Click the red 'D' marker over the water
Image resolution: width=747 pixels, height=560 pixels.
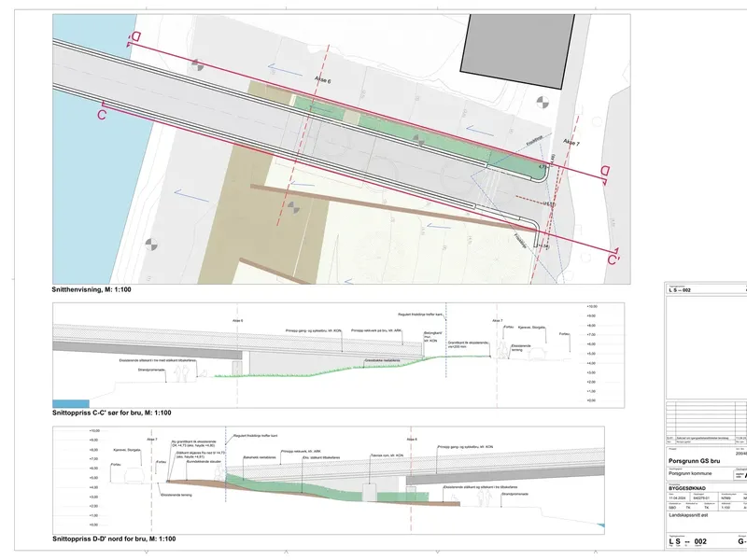(x=135, y=37)
